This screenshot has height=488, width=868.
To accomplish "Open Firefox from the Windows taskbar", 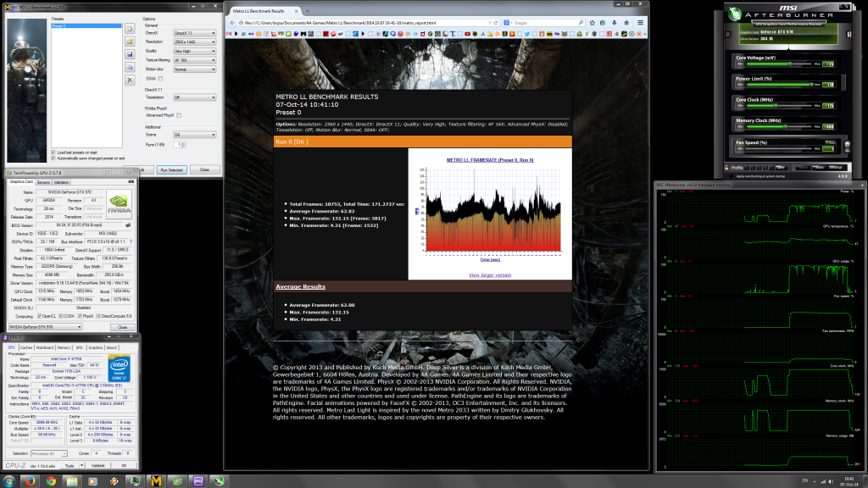I will pyautogui.click(x=31, y=480).
